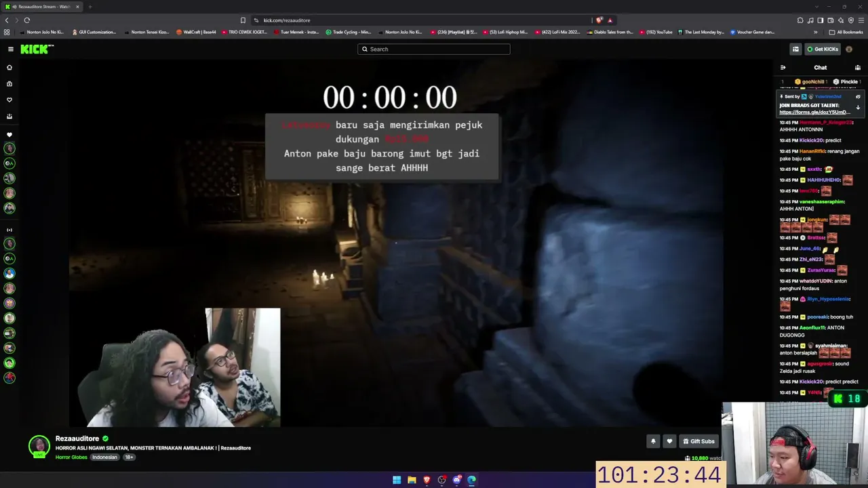Open the browser media playlist icon
Image resolution: width=868 pixels, height=488 pixels.
click(810, 20)
